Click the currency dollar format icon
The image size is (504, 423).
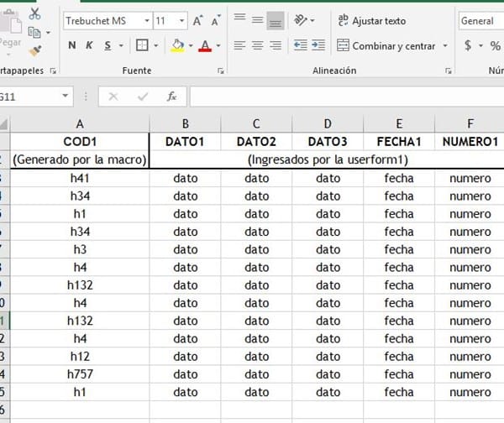coord(468,45)
